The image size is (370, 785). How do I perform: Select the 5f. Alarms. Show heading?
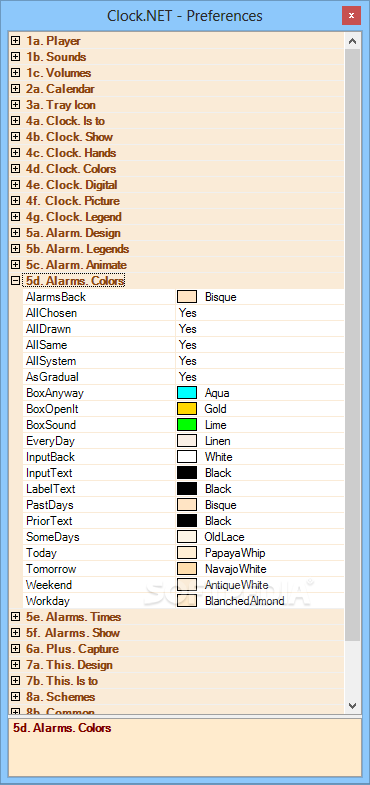pos(73,633)
